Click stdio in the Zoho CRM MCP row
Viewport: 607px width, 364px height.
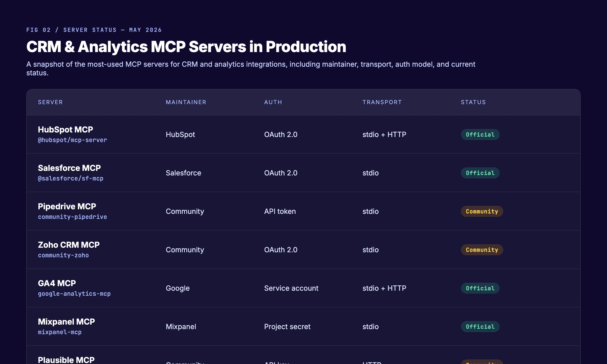click(x=371, y=250)
